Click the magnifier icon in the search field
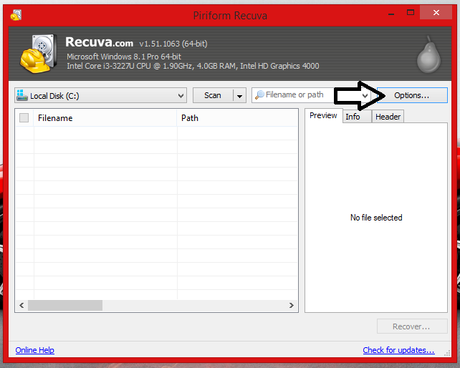 259,95
